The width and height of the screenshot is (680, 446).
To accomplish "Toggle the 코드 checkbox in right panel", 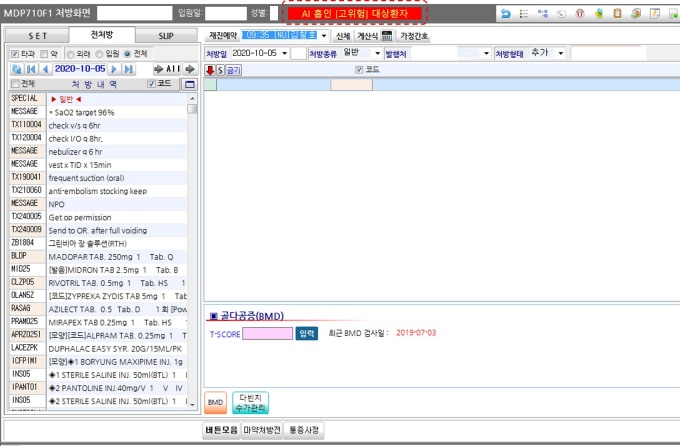I will point(360,70).
